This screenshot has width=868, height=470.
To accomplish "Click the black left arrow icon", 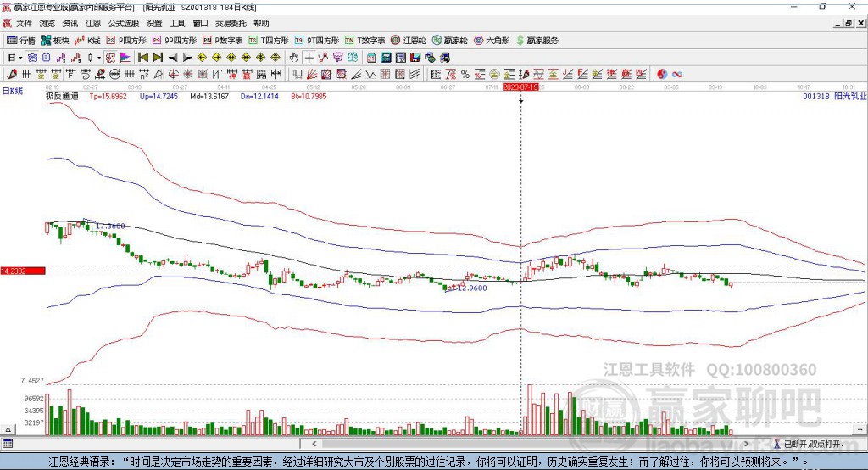I will point(173,58).
